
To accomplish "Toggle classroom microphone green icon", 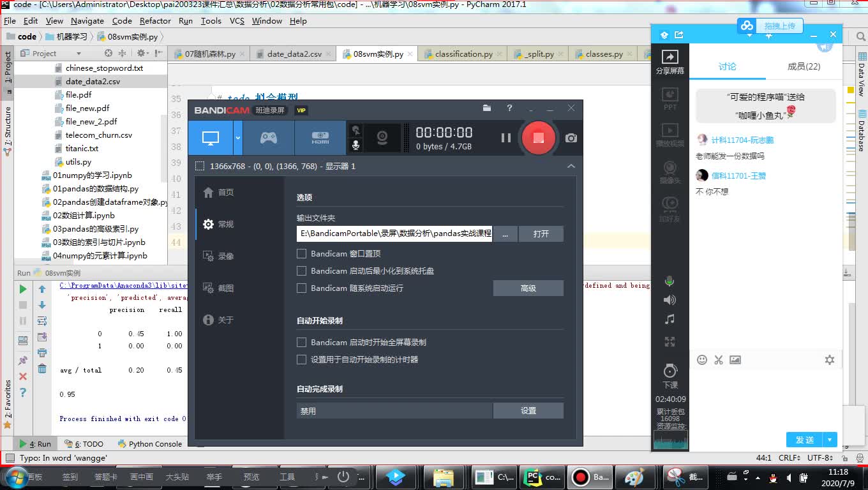I will coord(670,281).
